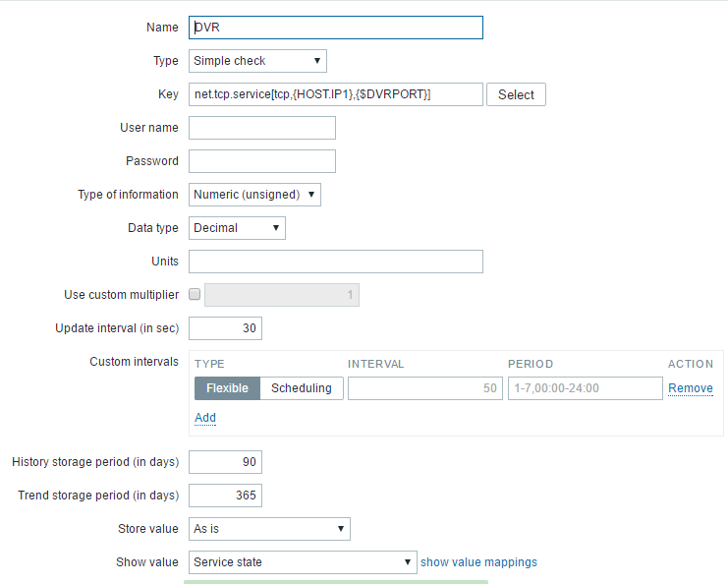Click the User name field
The height and width of the screenshot is (584, 728).
coord(262,128)
